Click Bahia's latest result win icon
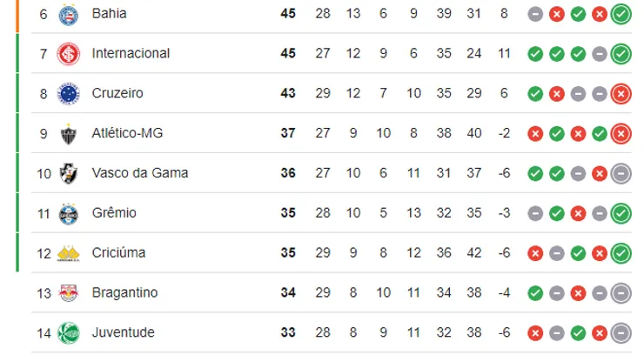The width and height of the screenshot is (644, 362). point(621,14)
